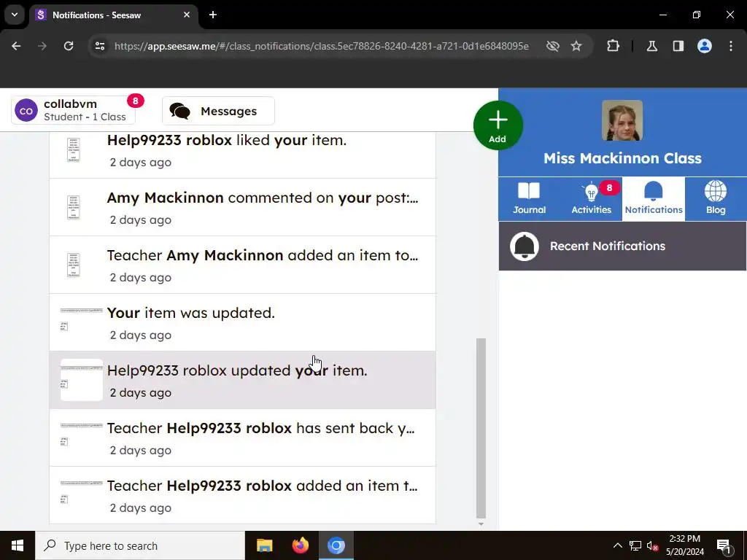Click thumbnail of 'liked your item' notification

tap(74, 150)
